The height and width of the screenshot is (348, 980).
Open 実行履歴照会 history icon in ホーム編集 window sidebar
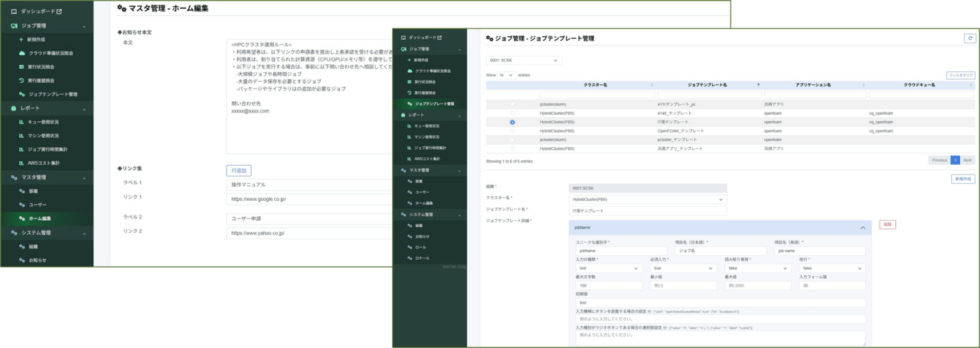click(x=22, y=80)
